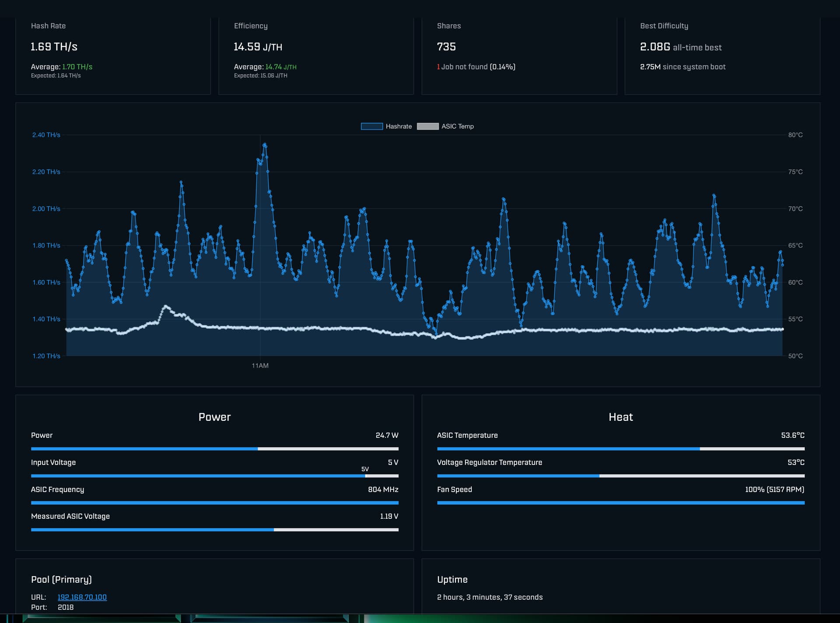Toggle the Hashrate legend series

pos(398,127)
